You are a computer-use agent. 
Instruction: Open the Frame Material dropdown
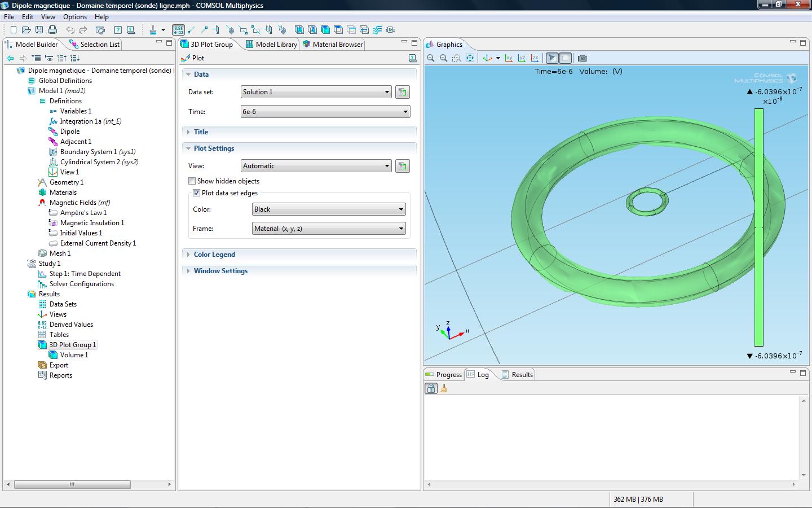coord(329,229)
